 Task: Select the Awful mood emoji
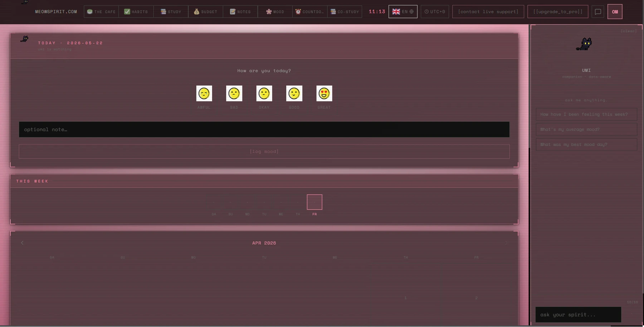coord(204,93)
